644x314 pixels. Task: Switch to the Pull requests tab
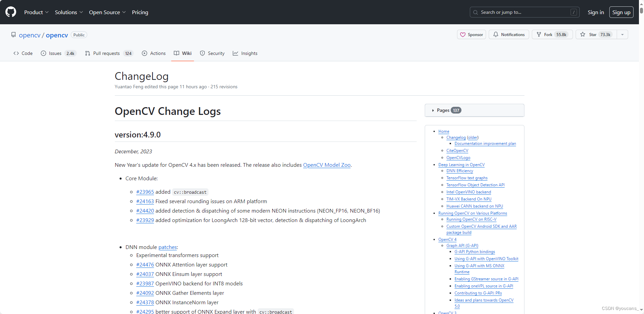pyautogui.click(x=109, y=53)
